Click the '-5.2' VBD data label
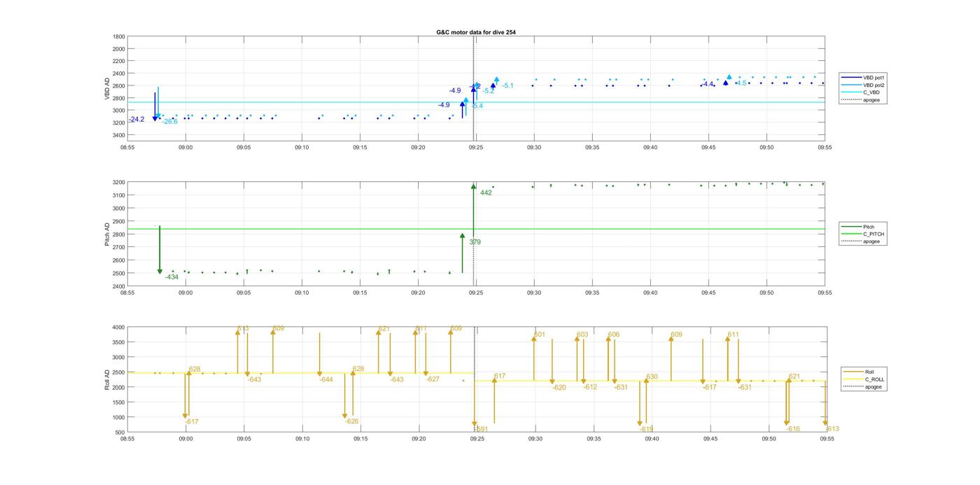 coord(488,91)
